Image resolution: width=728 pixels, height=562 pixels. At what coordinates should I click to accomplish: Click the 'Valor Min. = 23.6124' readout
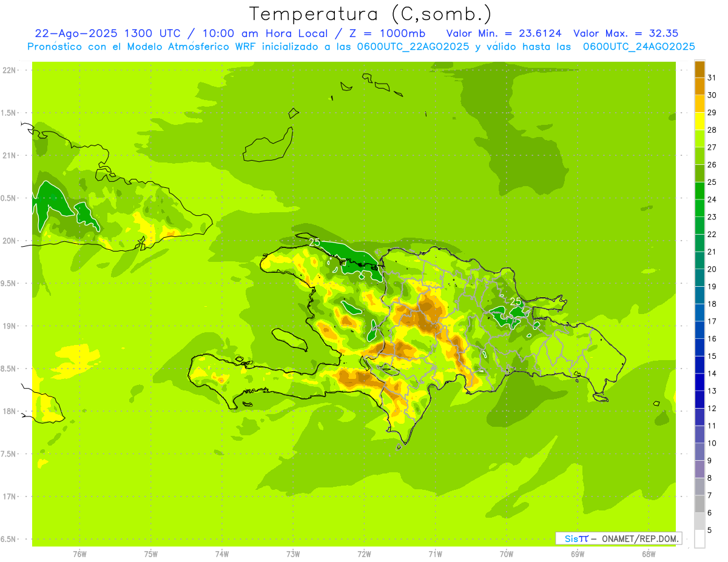click(x=505, y=33)
